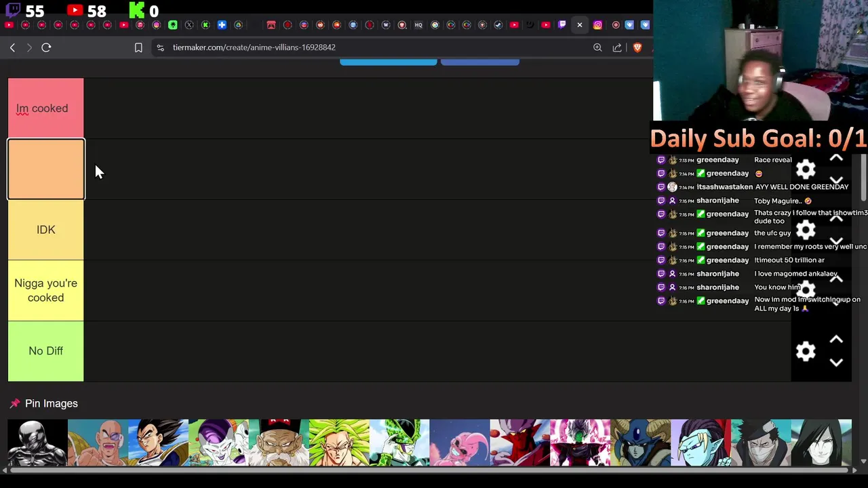Bookmark this page with the bookmark icon
Viewport: 868px width, 488px height.
pos(138,47)
